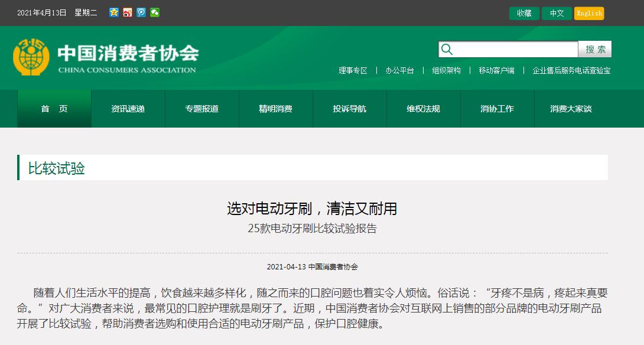Open the green WeChat share icon

tap(154, 13)
